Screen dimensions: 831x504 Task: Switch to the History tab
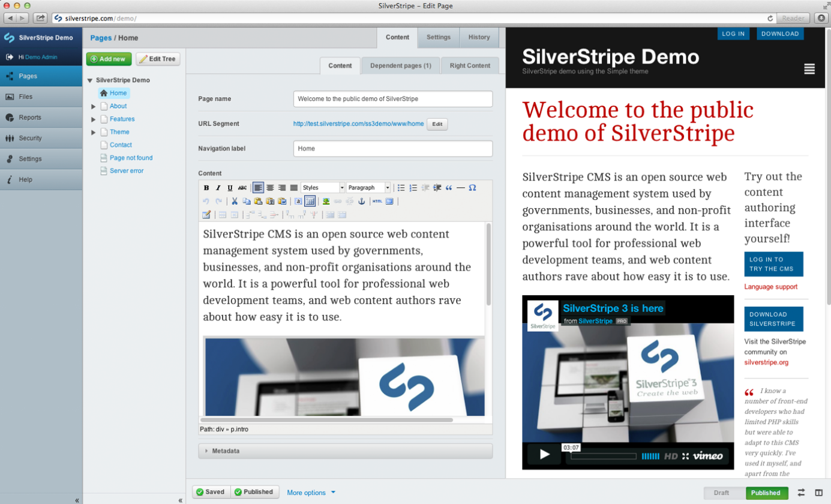coord(479,37)
